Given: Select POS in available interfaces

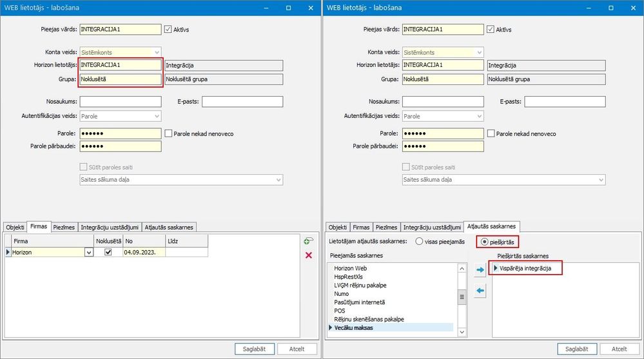Looking at the screenshot, I should click(340, 311).
